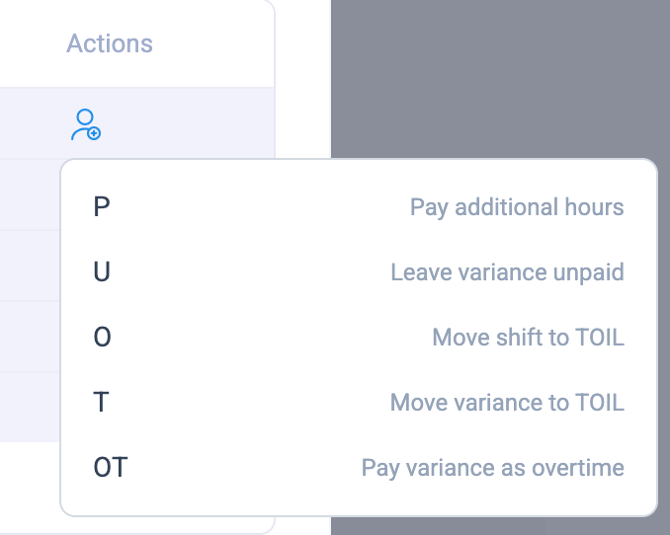The width and height of the screenshot is (670, 535).
Task: Click the "U" code for unpaid variance
Action: click(101, 273)
